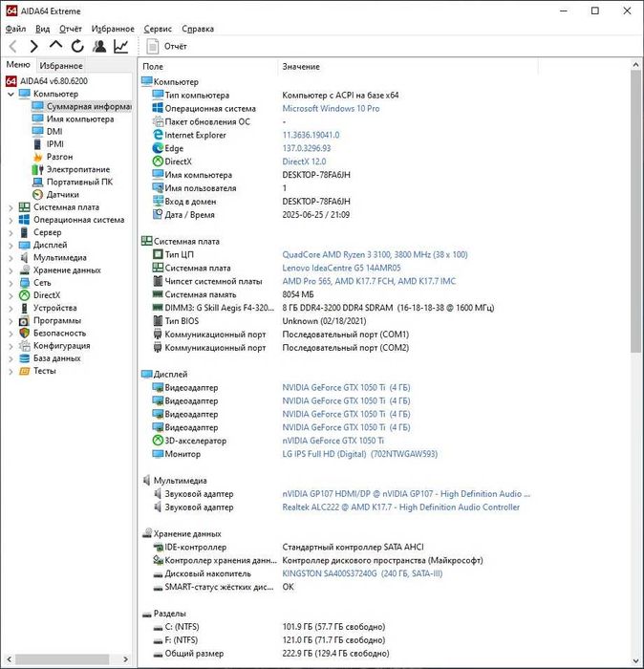
Task: Open the Отчёт menu in the menu bar
Action: [71, 29]
